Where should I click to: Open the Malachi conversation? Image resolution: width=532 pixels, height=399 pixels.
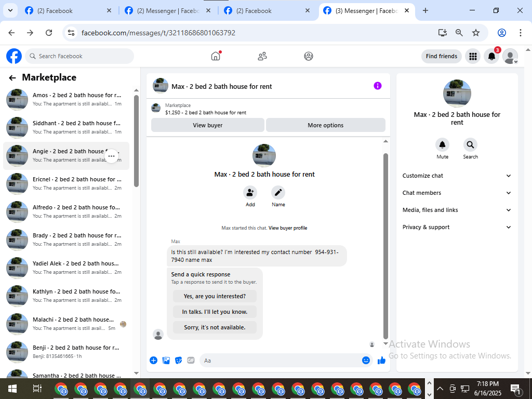click(66, 324)
